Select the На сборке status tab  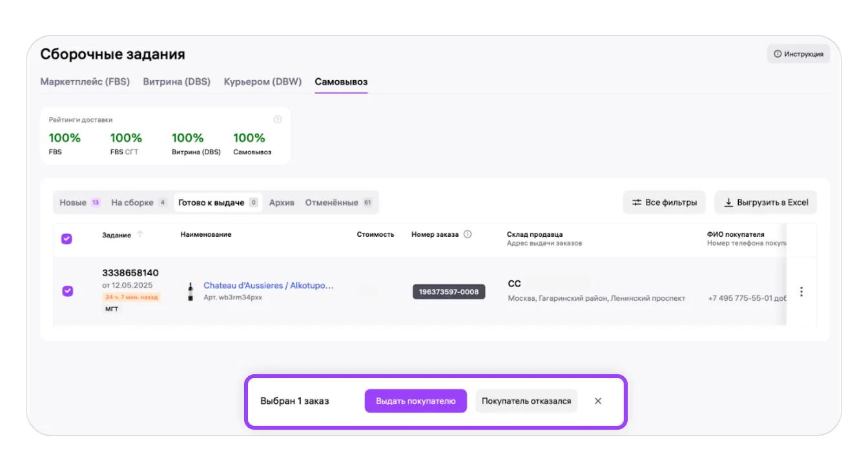[x=132, y=203]
